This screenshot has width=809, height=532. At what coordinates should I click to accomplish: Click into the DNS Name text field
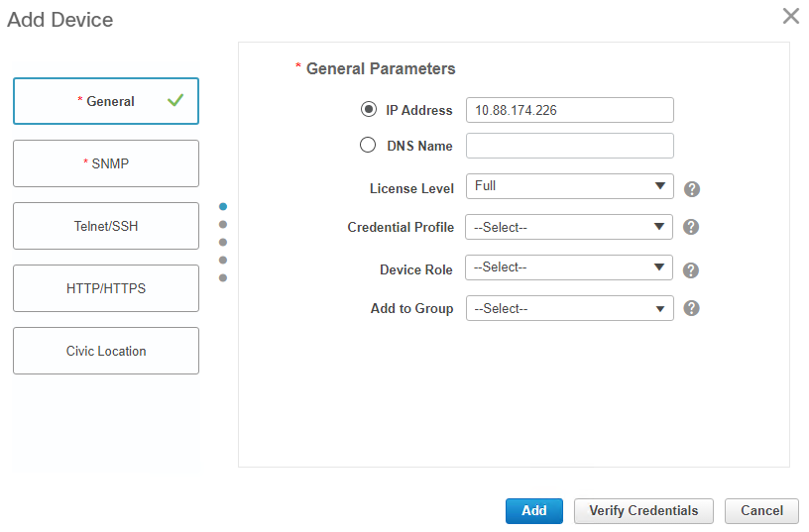click(x=569, y=146)
